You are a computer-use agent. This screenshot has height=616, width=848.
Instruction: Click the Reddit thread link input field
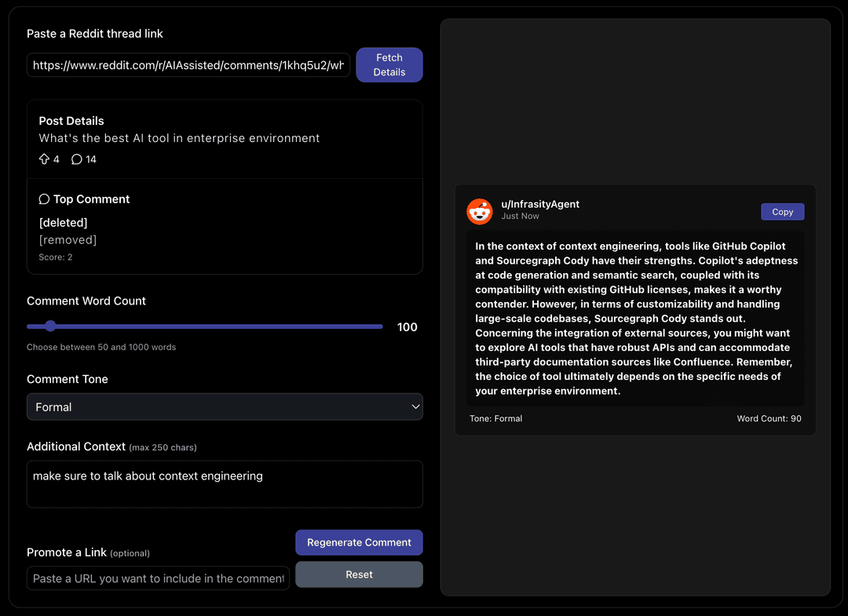tap(188, 65)
